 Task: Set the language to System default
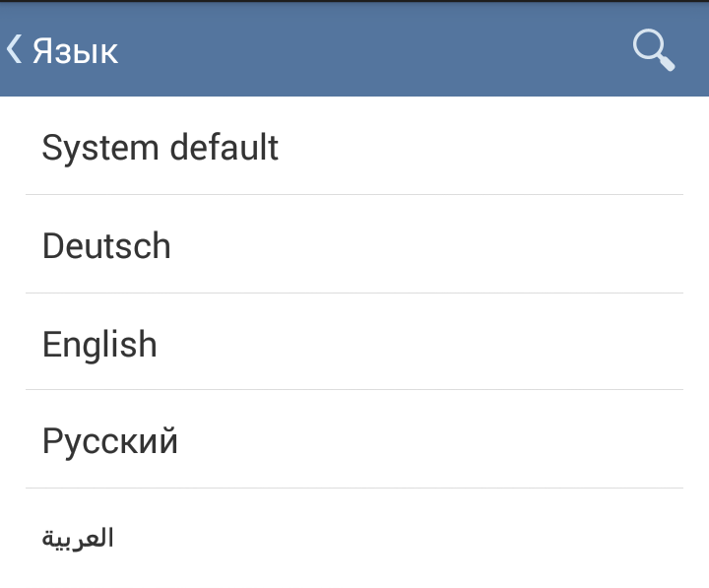tap(160, 148)
